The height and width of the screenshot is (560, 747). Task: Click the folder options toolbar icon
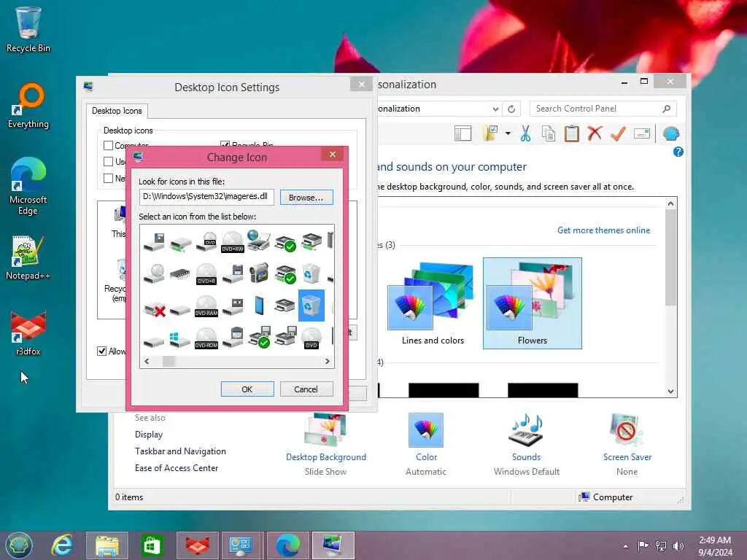click(490, 133)
